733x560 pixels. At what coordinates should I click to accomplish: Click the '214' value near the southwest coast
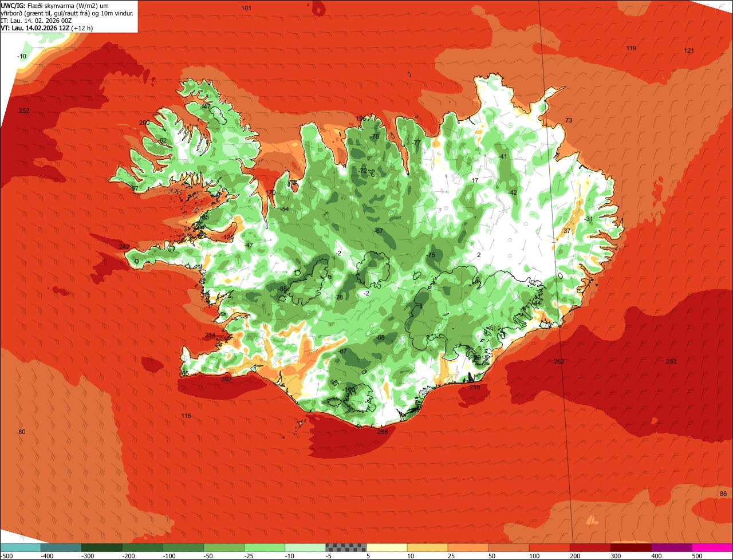[210, 335]
